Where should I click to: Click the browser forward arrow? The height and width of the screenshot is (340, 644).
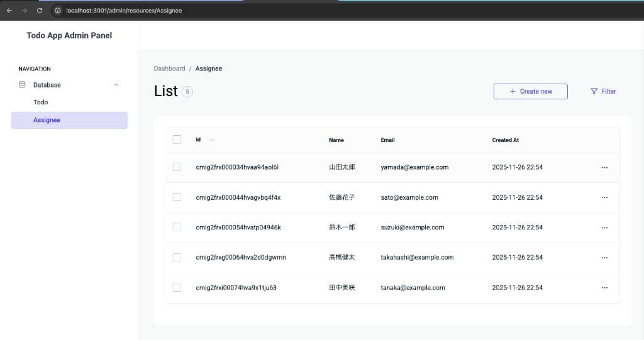point(25,10)
